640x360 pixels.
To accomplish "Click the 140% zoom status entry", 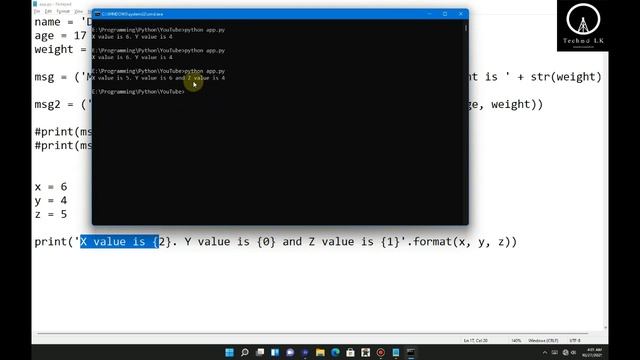I will tap(516, 340).
